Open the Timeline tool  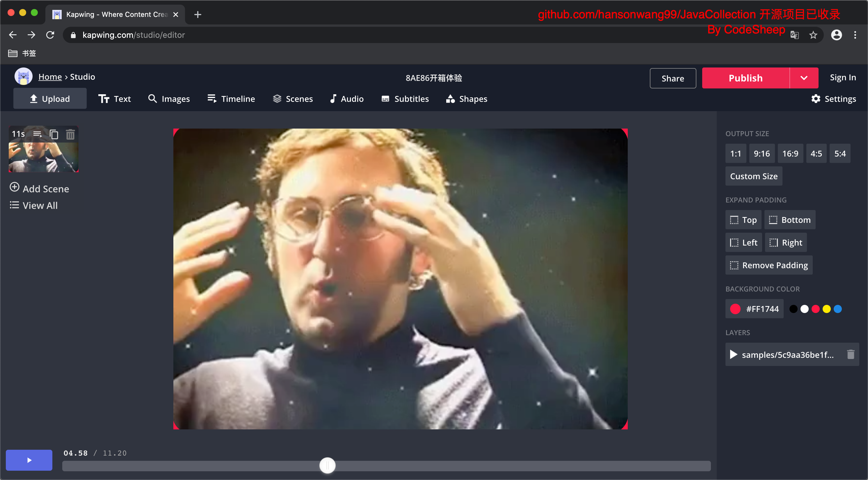click(x=231, y=99)
